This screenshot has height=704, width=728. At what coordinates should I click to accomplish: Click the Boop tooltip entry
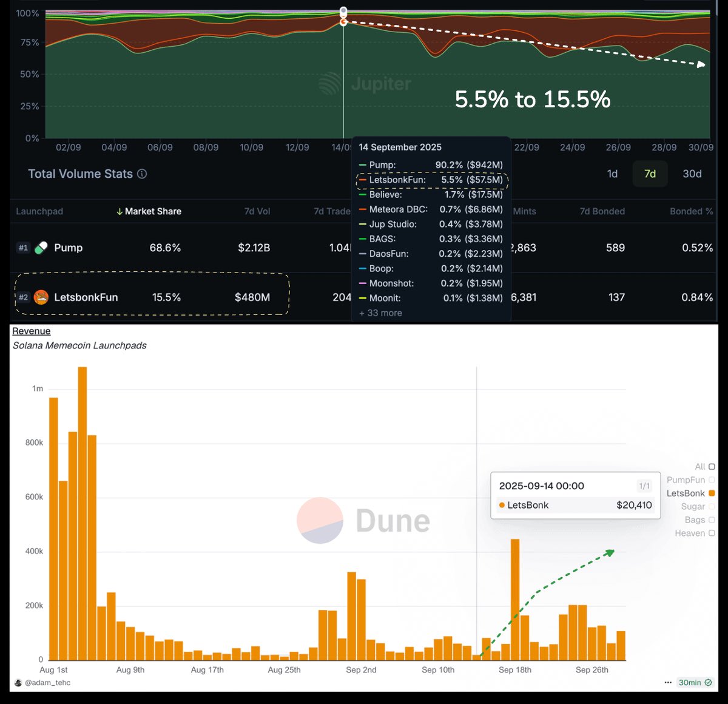[x=431, y=269]
